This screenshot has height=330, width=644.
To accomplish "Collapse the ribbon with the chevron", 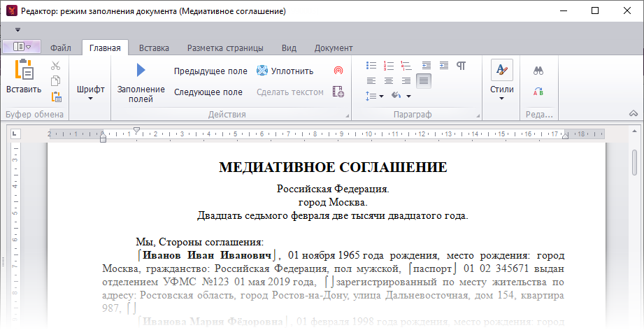I will coord(634,113).
